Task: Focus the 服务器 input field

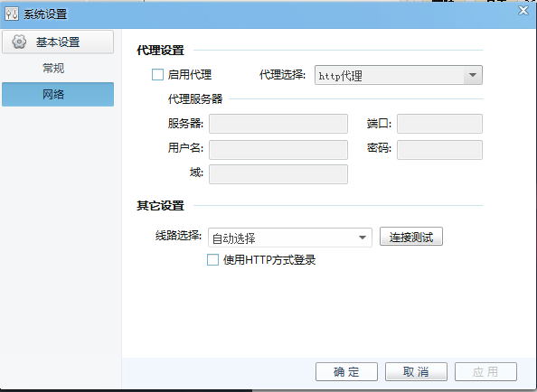Action: (278, 124)
